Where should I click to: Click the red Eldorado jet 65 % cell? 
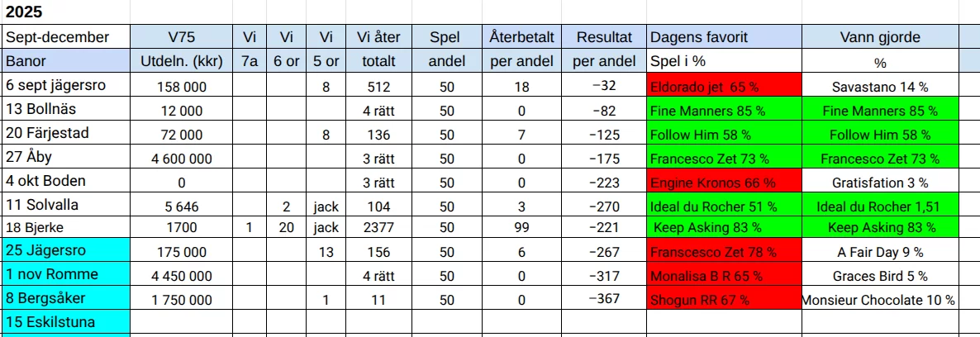[724, 86]
